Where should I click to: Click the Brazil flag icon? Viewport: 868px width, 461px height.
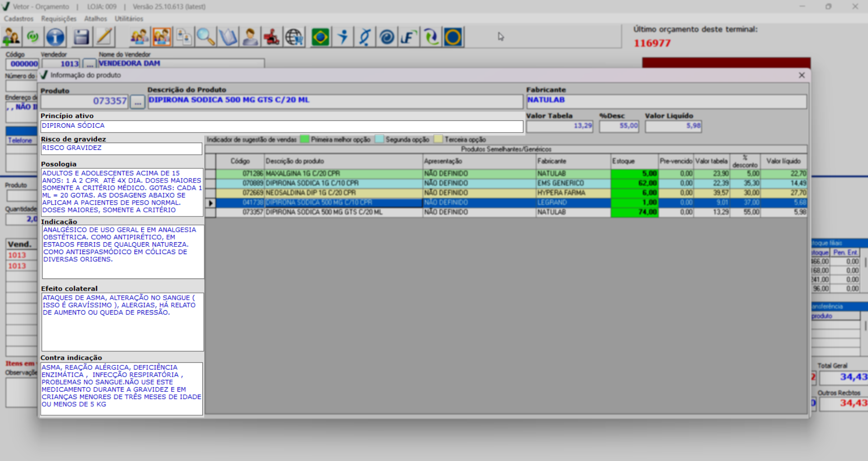click(320, 37)
